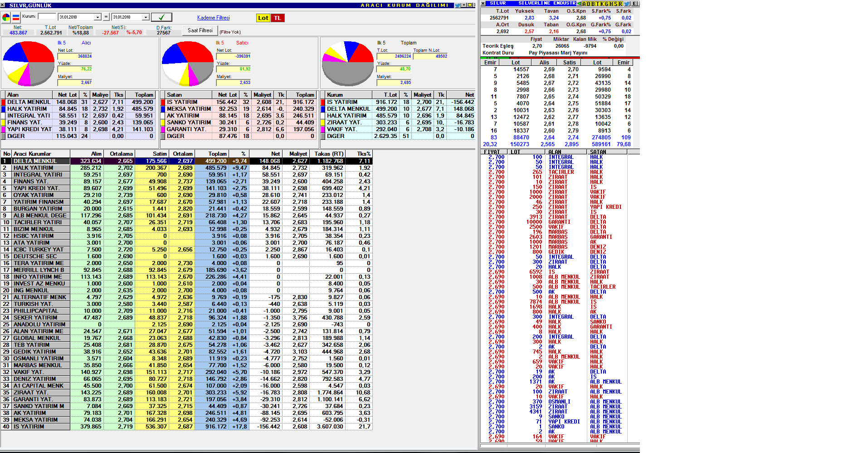
Task: Click the yellow 'R' icon in SILVR title bar
Action: (x=620, y=4)
